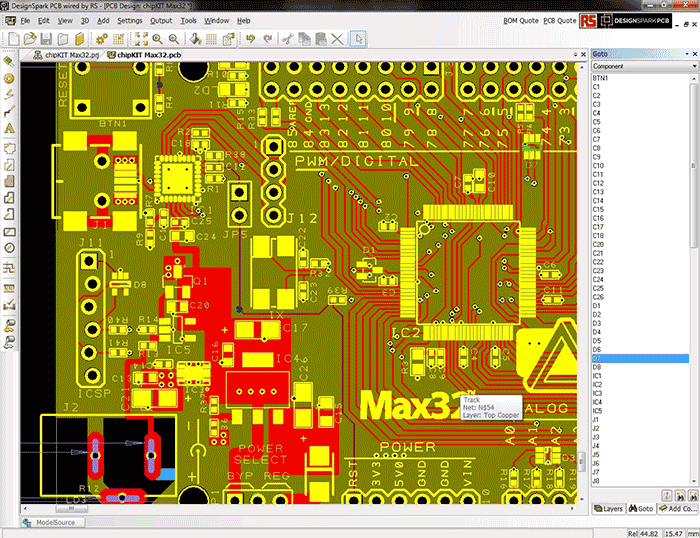The image size is (700, 538).
Task: Click the Goto list vertical scrollbar
Action: tap(694, 279)
